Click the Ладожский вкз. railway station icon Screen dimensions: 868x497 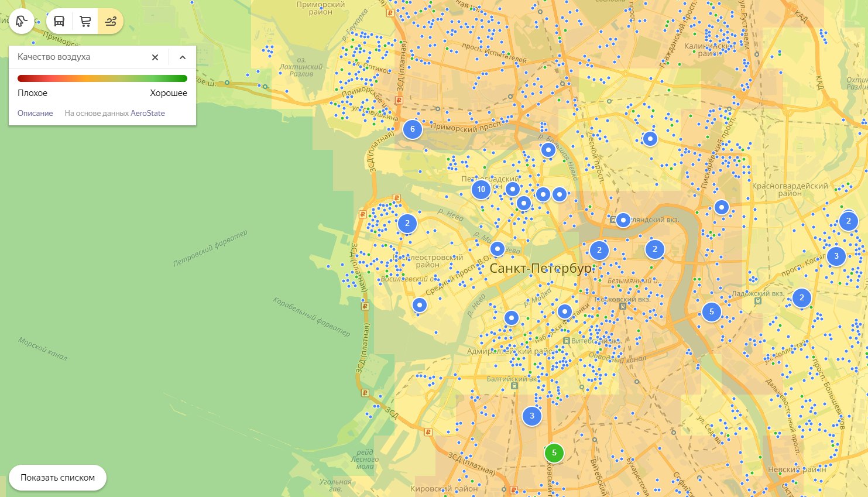[758, 301]
